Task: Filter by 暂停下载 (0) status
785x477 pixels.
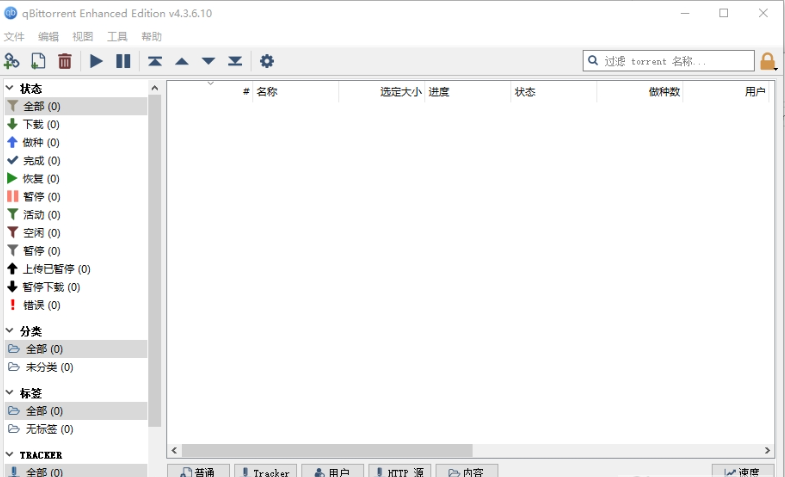Action: (76, 287)
